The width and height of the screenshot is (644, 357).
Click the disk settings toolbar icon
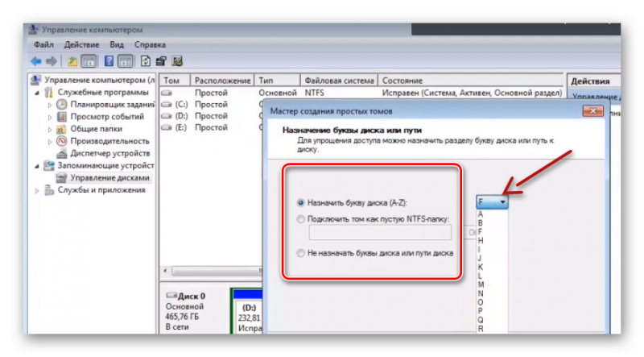tap(177, 61)
